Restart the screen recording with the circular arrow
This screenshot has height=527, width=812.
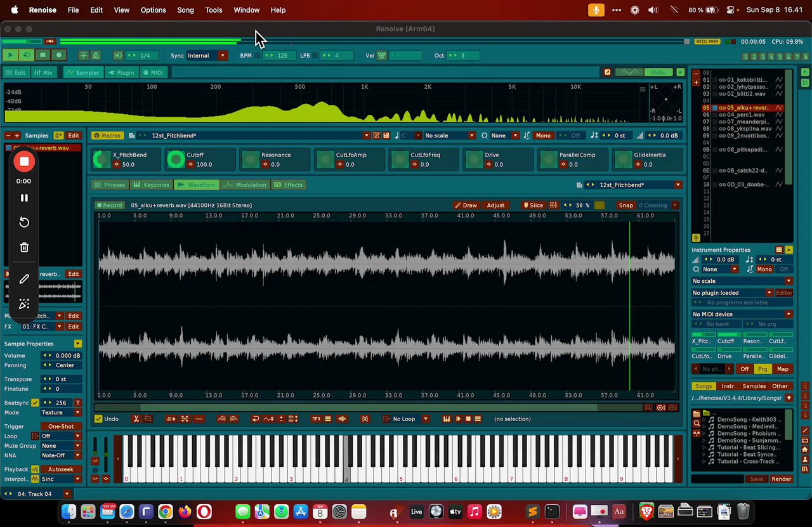point(24,223)
